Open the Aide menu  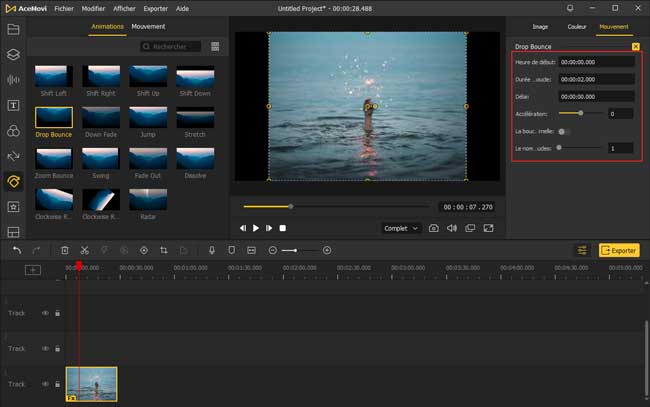182,8
